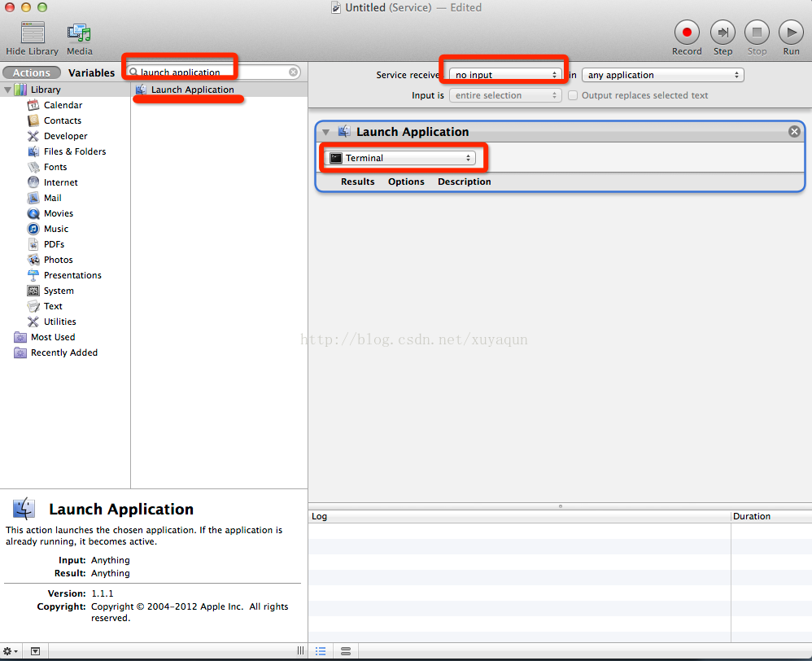Viewport: 812px width, 661px height.
Task: Show the variables list view button
Action: [x=346, y=651]
